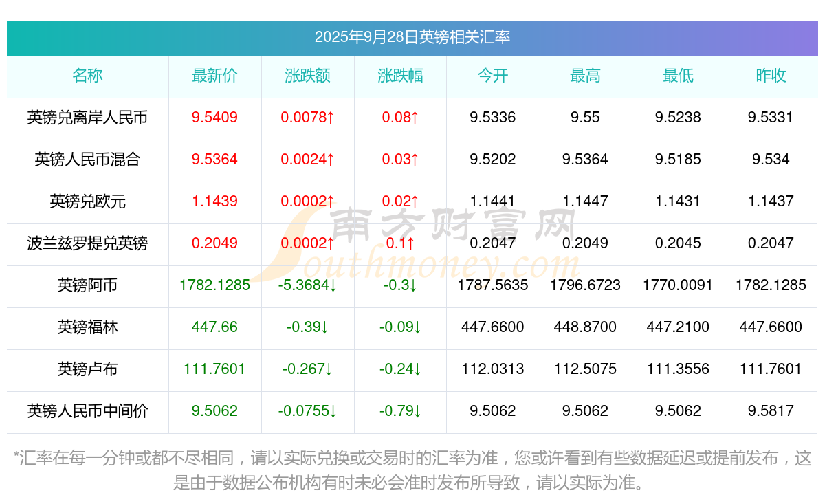Click change percent 0.02↑
This screenshot has height=504, width=825.
400,201
